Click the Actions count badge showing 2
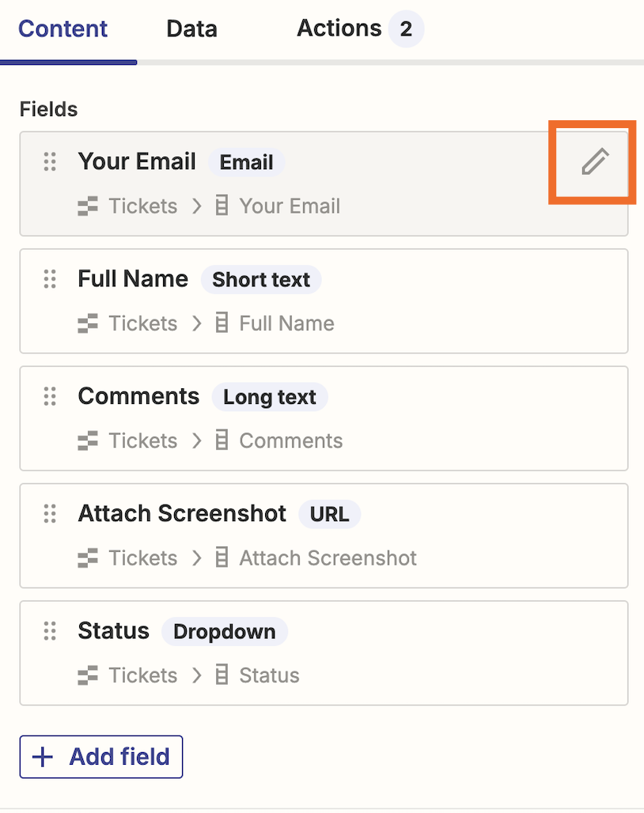 click(x=406, y=30)
